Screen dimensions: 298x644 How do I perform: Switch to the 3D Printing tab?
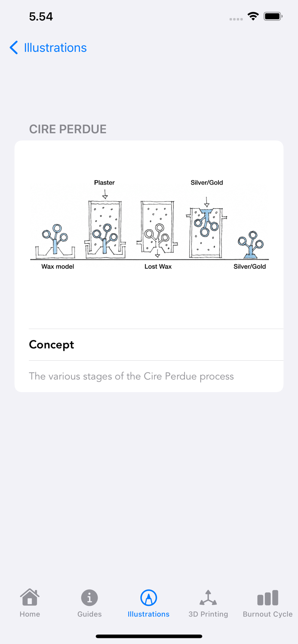tap(208, 603)
